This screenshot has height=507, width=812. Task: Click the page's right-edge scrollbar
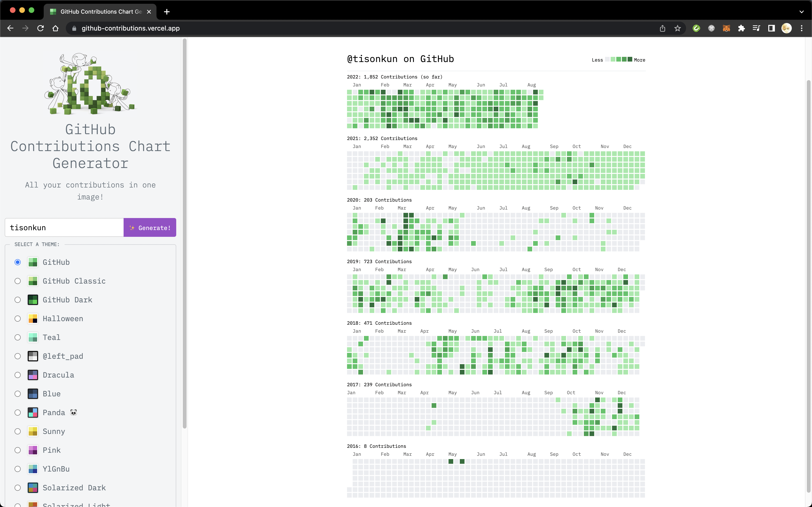pyautogui.click(x=809, y=287)
